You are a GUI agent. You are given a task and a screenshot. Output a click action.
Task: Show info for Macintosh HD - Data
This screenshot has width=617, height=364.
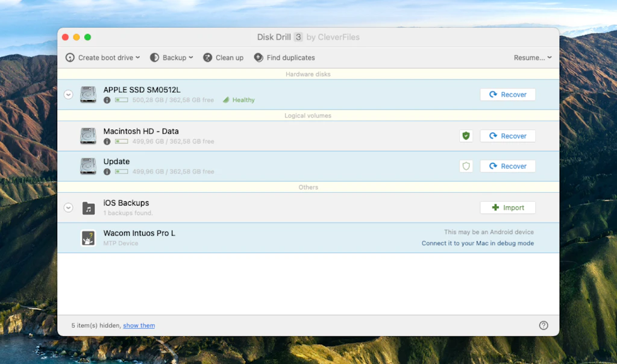click(107, 141)
